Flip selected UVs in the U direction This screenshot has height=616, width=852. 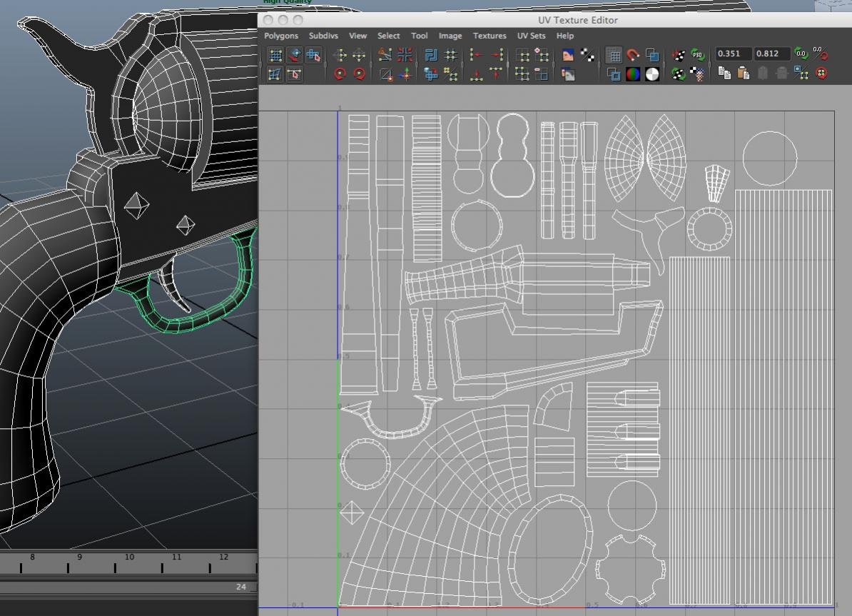pyautogui.click(x=341, y=56)
